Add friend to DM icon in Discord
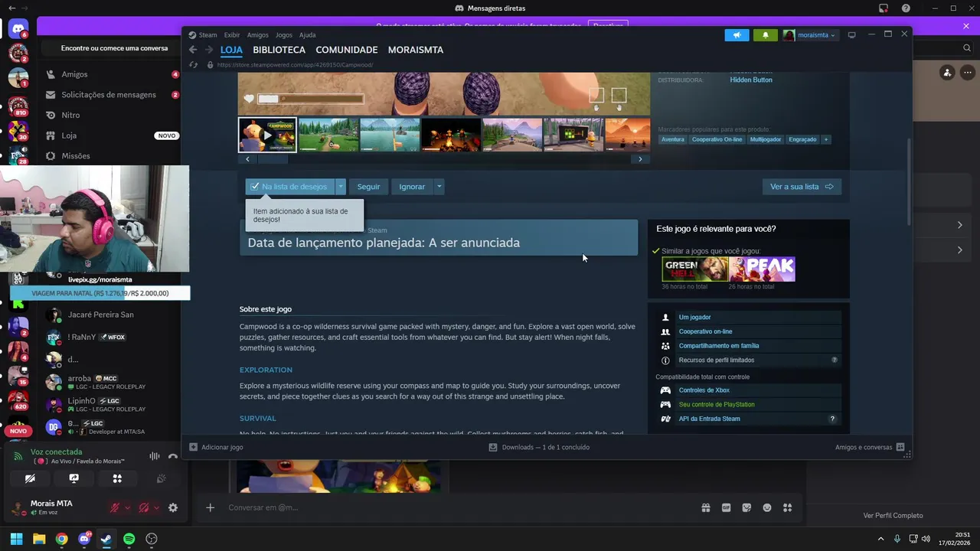Screen dimensions: 980x551 pyautogui.click(x=947, y=73)
